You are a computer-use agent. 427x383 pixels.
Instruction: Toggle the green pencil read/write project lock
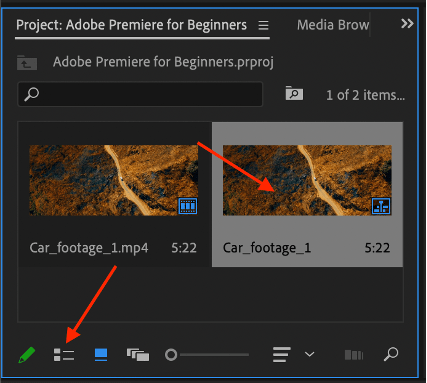27,355
